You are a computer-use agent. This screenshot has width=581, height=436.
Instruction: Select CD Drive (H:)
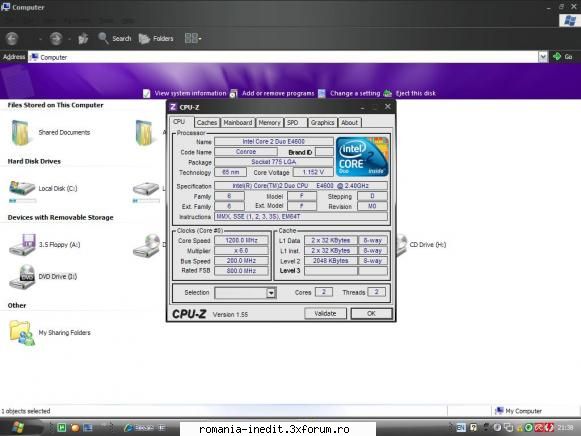pos(421,245)
